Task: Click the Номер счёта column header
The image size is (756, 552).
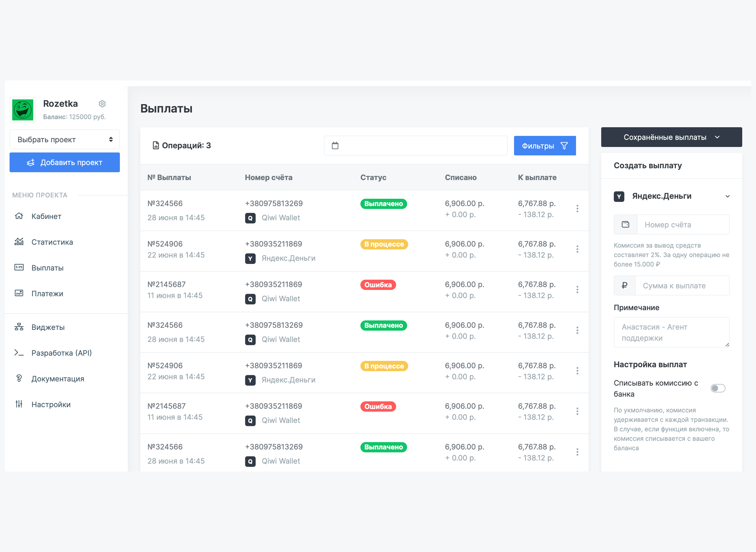Action: [269, 177]
